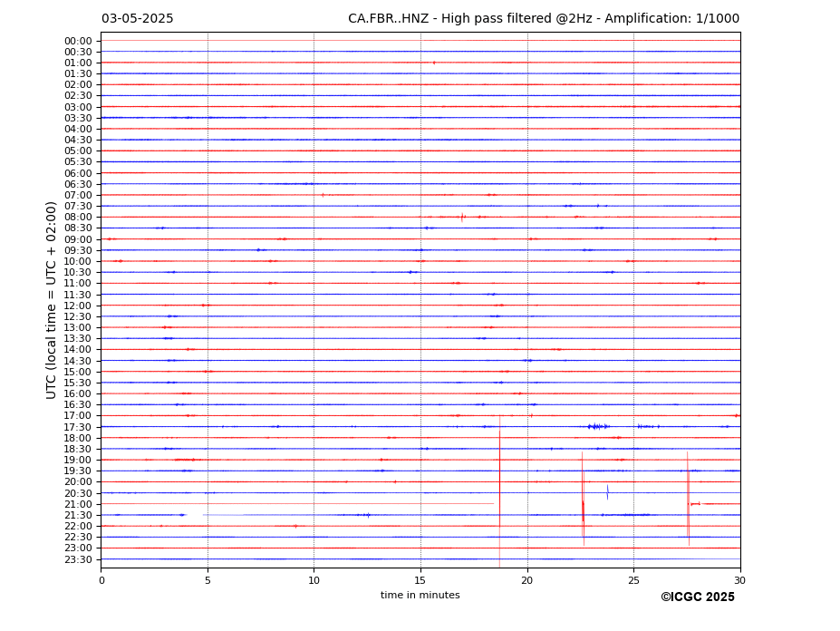The width and height of the screenshot is (840, 631).
Task: Click the red event on the 08:00 trace
Action: (x=462, y=217)
